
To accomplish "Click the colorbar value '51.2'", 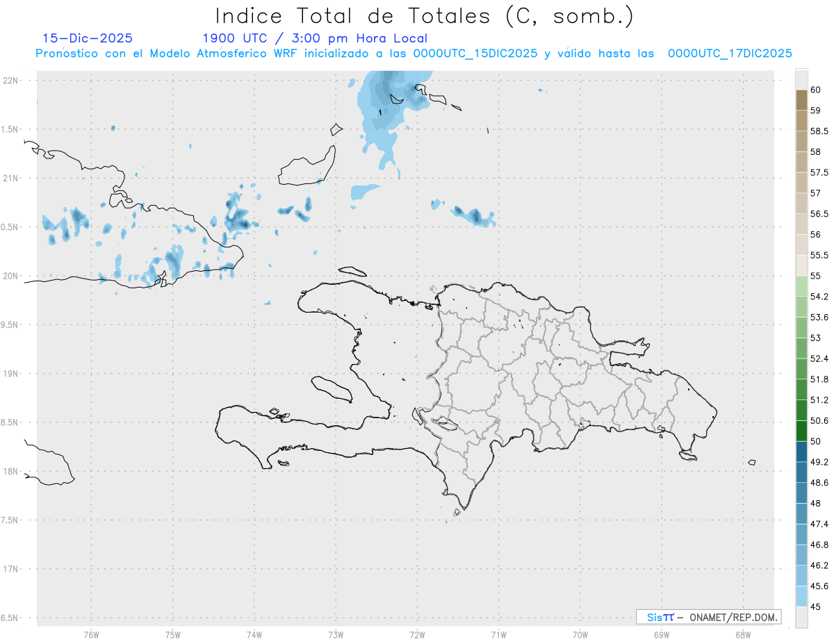I will 819,400.
